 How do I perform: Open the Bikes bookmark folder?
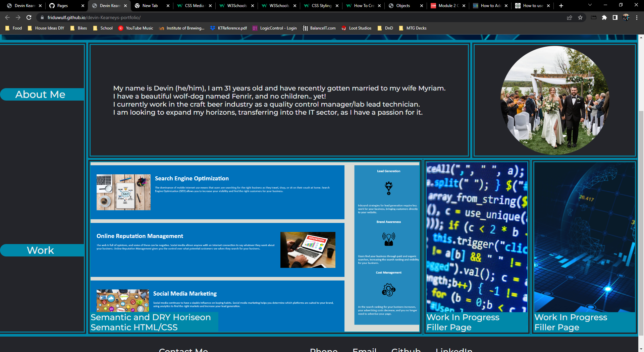(x=78, y=28)
